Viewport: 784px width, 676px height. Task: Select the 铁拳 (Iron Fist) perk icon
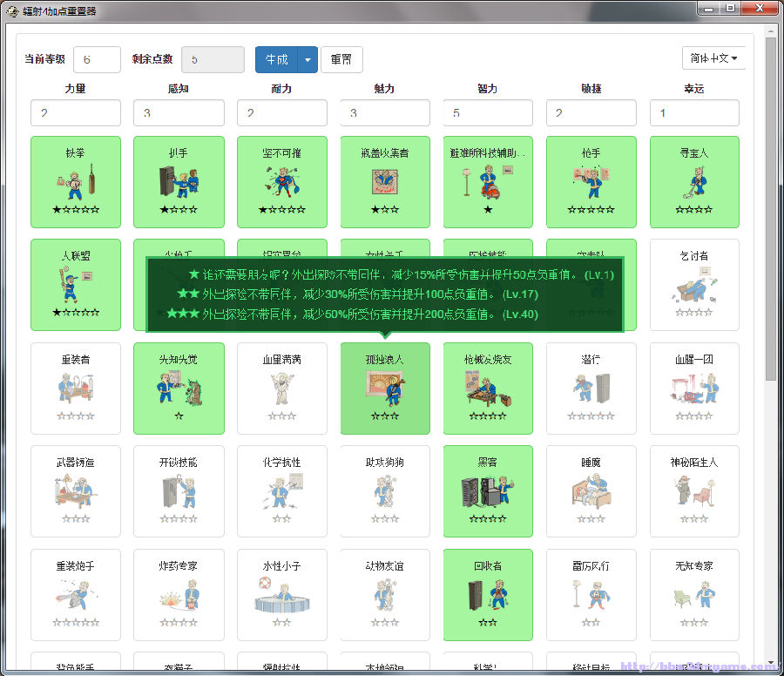click(75, 180)
